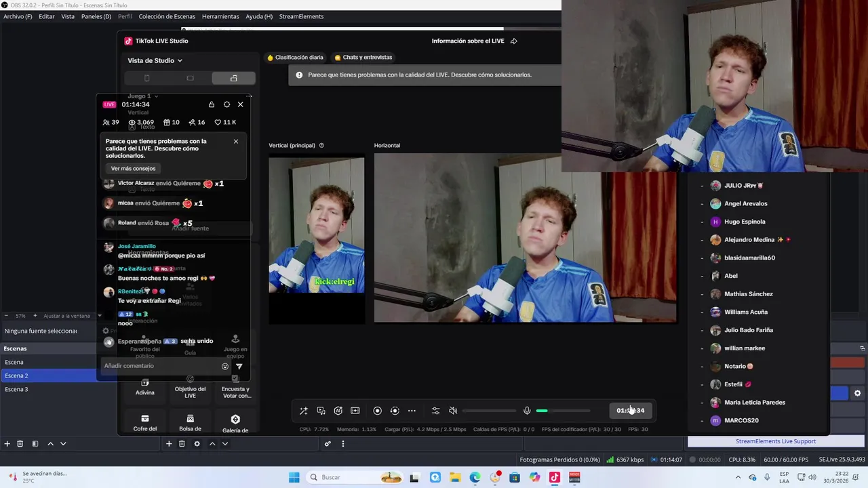Open the Ajustar a la ventana dropdown
The width and height of the screenshot is (868, 488).
point(73,316)
